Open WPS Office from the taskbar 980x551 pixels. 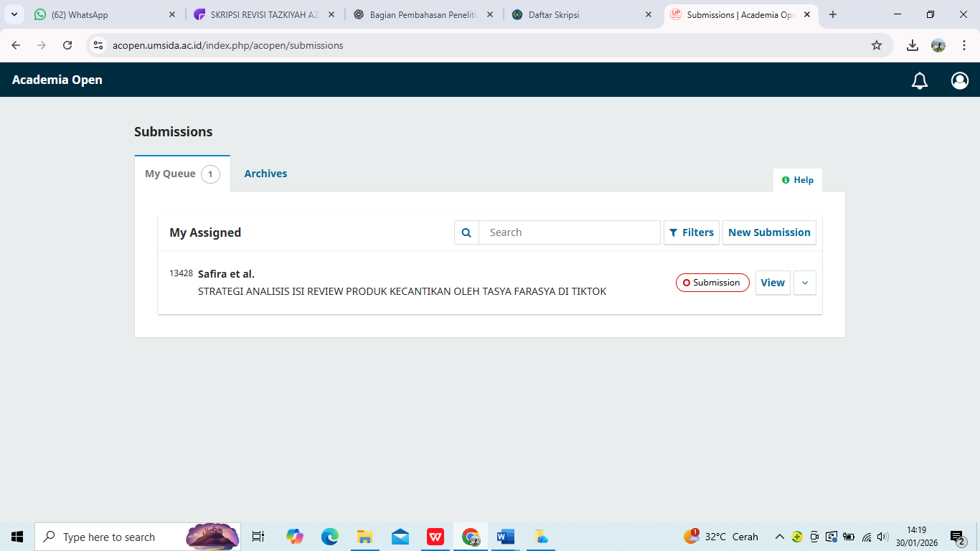pos(435,537)
